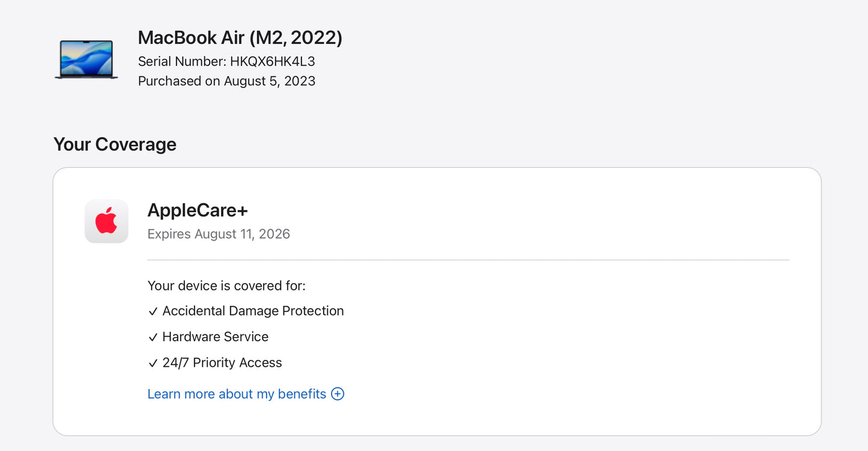
Task: Open the Learn more about my benefits link
Action: (237, 394)
